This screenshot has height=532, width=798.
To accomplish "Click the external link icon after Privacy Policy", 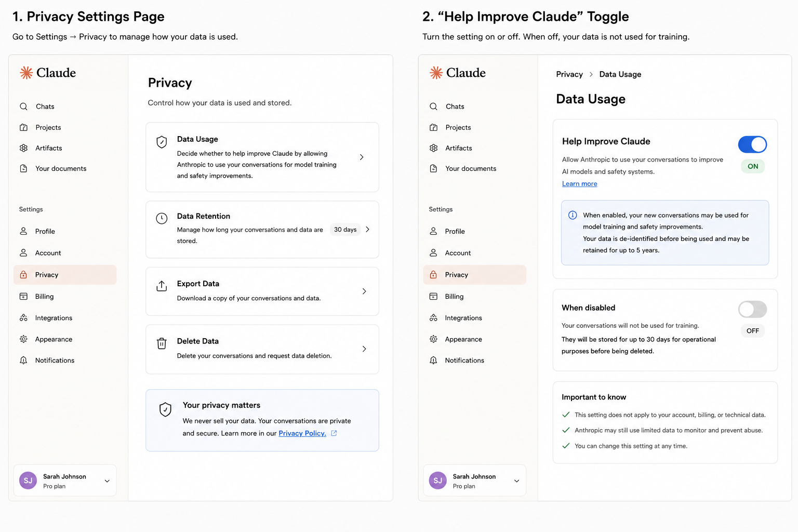I will pyautogui.click(x=334, y=433).
